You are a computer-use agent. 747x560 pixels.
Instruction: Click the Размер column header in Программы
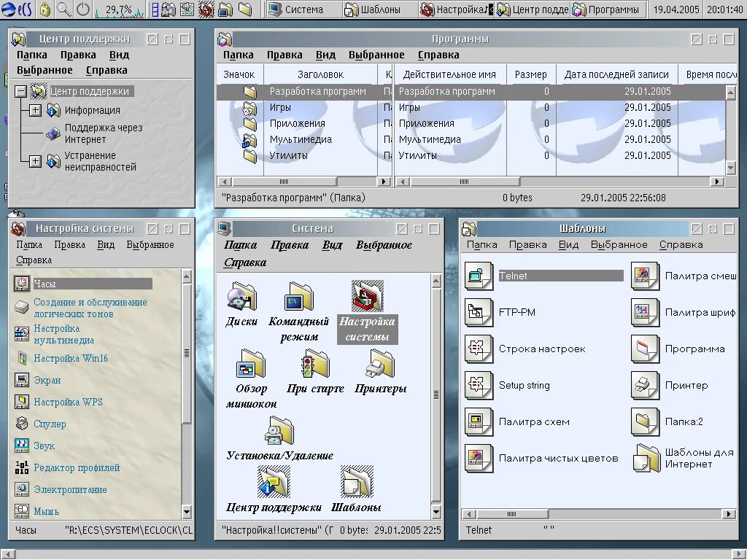(531, 74)
